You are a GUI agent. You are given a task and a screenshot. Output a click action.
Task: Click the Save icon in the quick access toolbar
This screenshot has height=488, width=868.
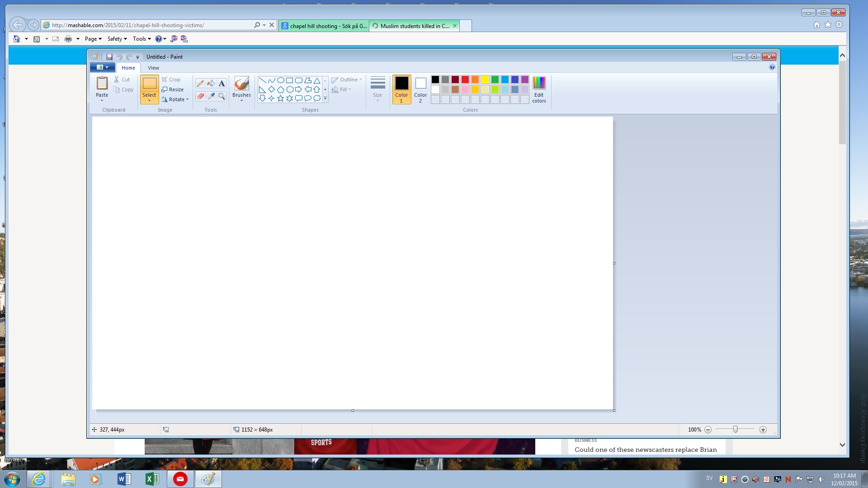click(x=109, y=57)
